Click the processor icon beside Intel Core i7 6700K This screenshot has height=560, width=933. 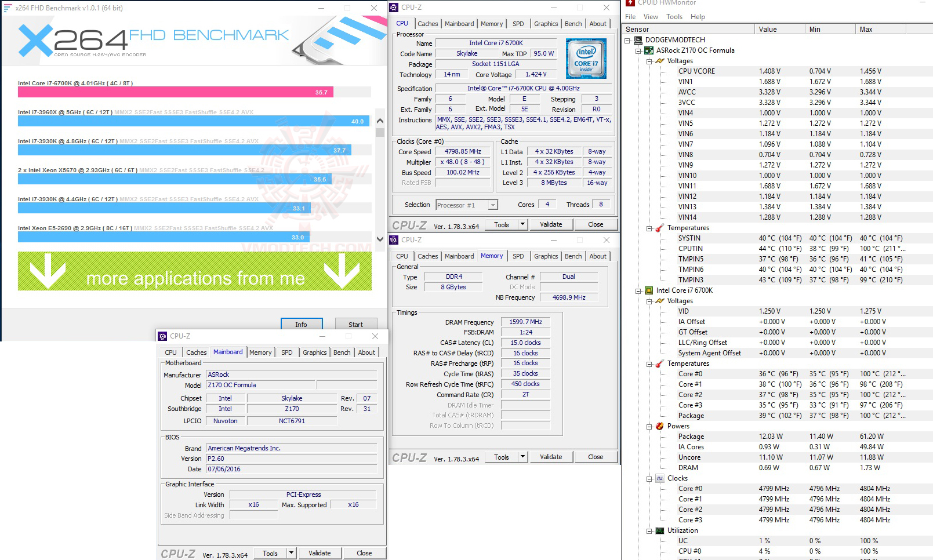[649, 290]
